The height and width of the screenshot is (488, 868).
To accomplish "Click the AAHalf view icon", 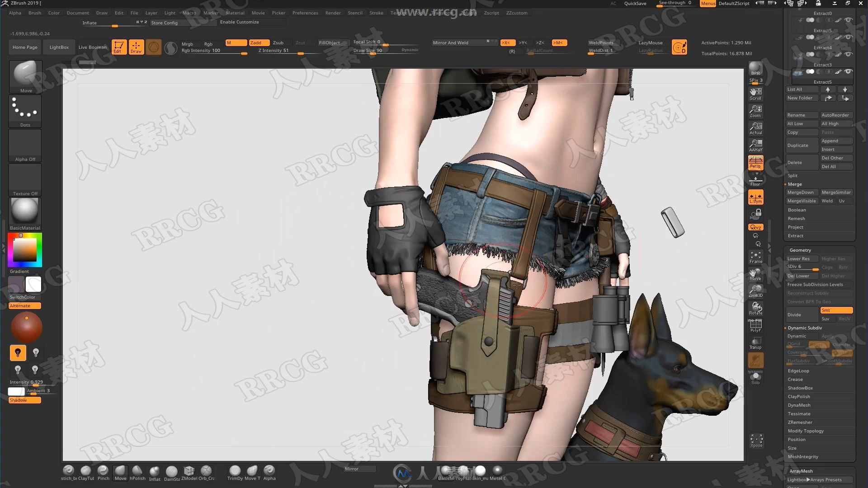I will pos(755,145).
